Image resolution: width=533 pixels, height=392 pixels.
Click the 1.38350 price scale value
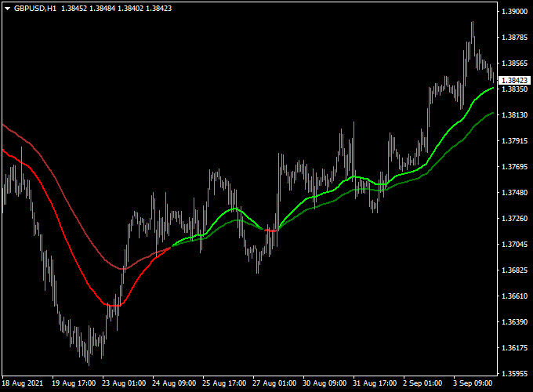[x=515, y=89]
